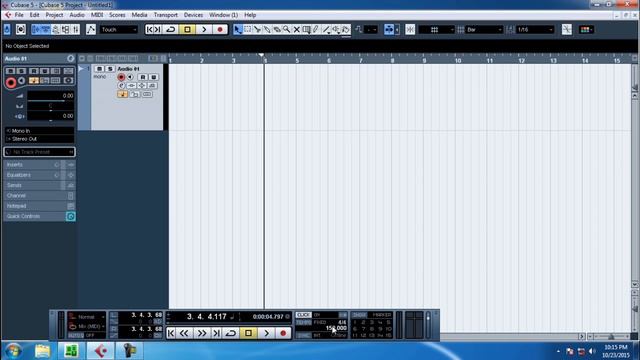
Task: Open the Transport menu
Action: pyautogui.click(x=166, y=15)
